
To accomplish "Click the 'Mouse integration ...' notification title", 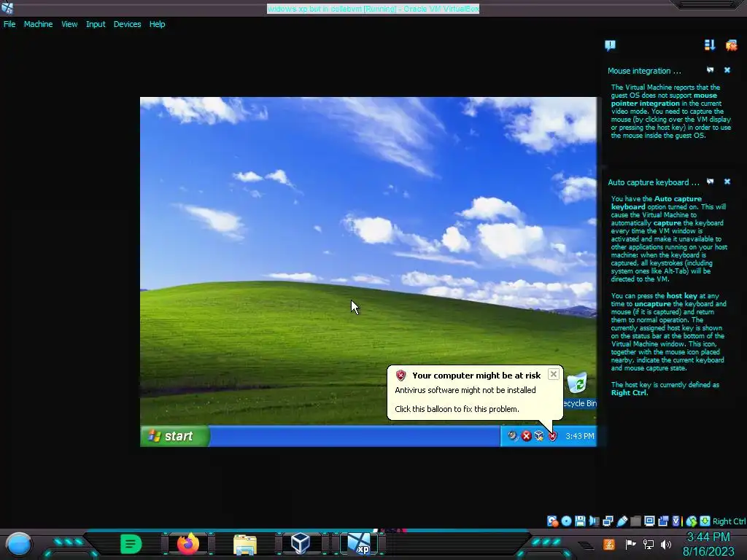I will [644, 71].
